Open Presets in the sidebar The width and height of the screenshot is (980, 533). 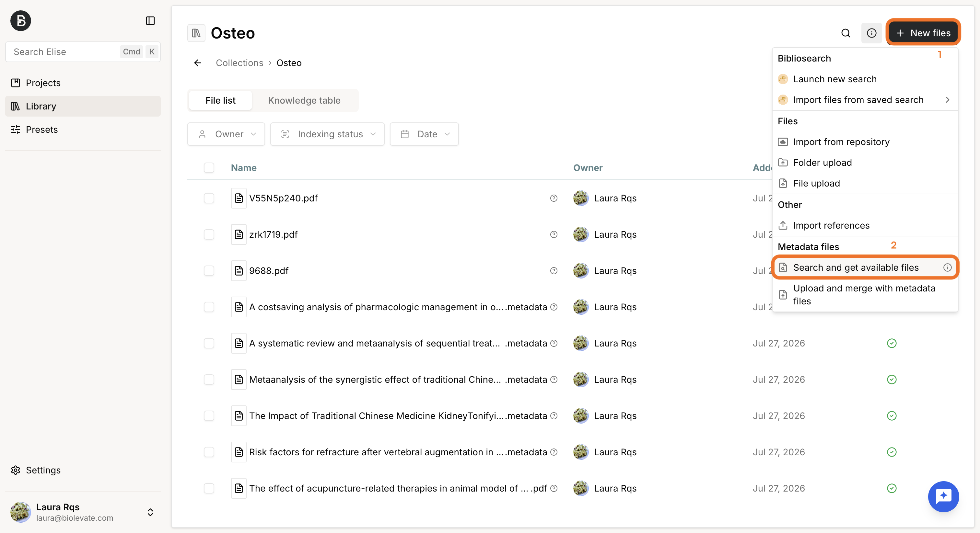(83, 130)
